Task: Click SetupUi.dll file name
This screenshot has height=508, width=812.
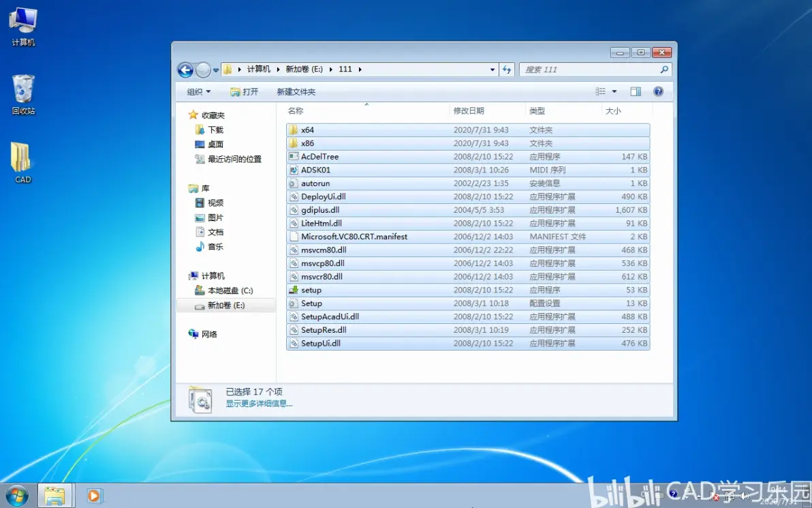Action: pos(321,343)
